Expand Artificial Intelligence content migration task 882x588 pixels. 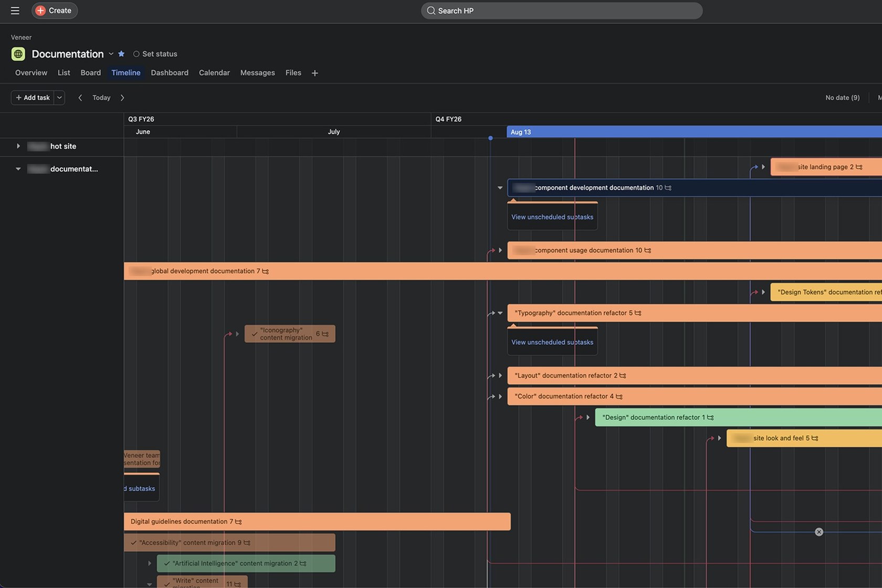[150, 563]
